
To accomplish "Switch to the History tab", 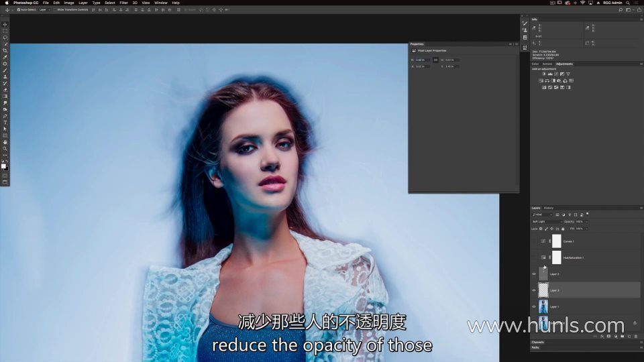I will coord(548,208).
